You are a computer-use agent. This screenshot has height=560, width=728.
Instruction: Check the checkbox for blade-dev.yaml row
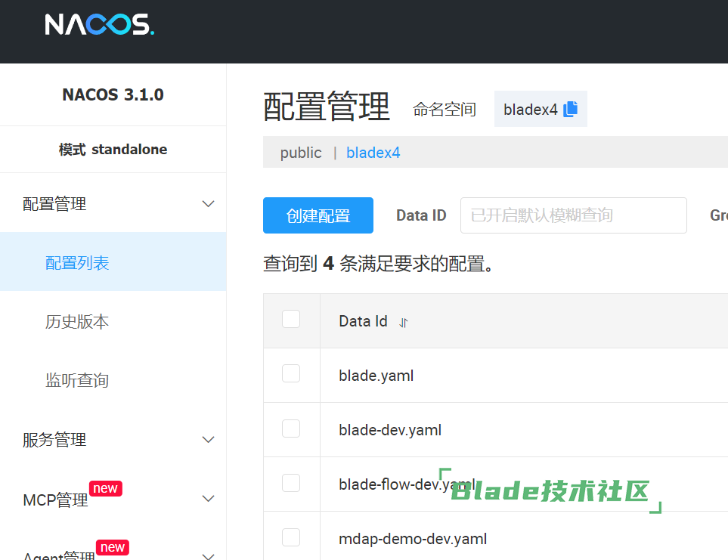pyautogui.click(x=290, y=429)
